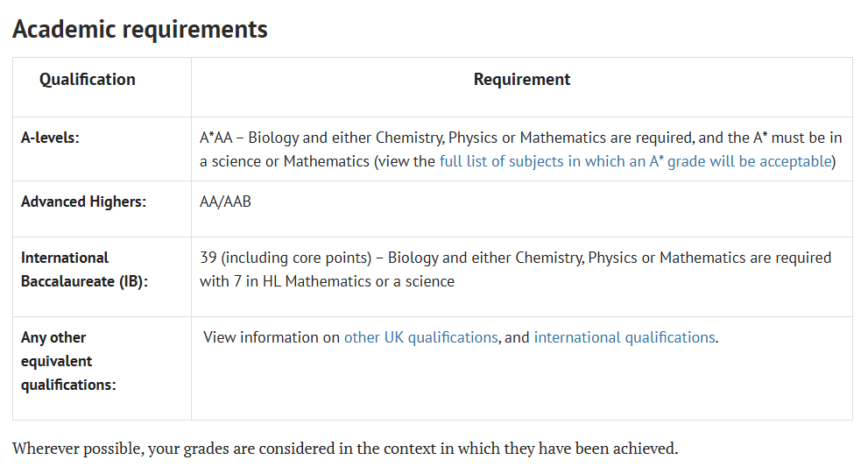Screen dimensions: 868x474
Task: Click the Requirement column header
Action: [x=521, y=79]
